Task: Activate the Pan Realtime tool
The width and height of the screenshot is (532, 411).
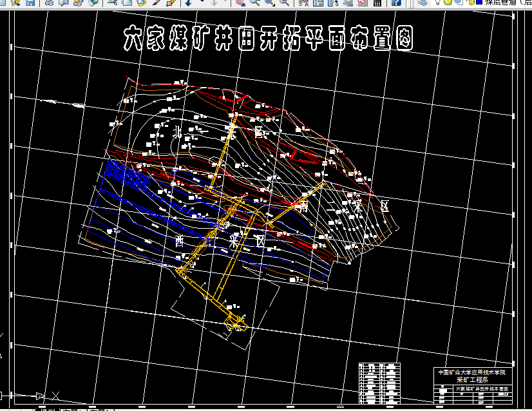Action: coord(242,4)
